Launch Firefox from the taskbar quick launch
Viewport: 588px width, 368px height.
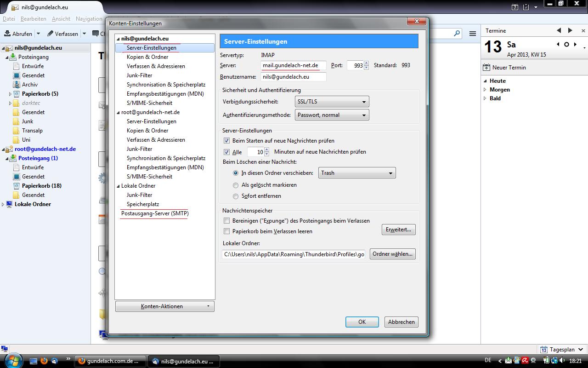pyautogui.click(x=44, y=361)
